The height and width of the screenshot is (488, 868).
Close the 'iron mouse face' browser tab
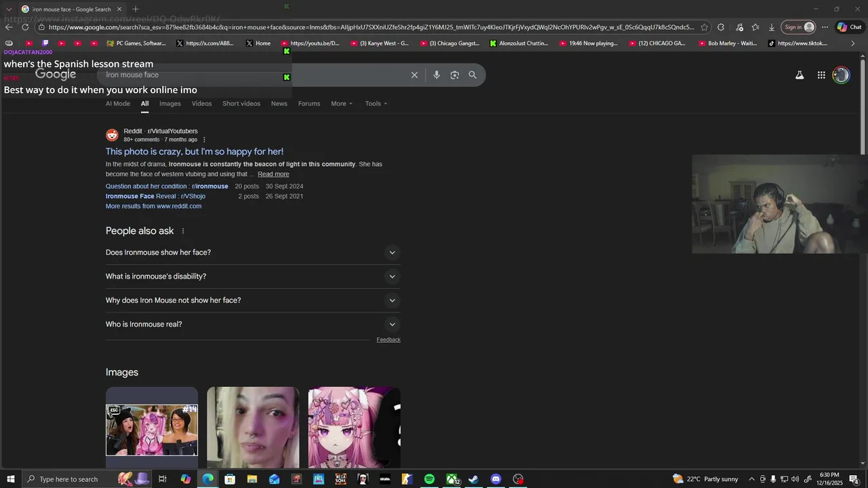coord(119,9)
